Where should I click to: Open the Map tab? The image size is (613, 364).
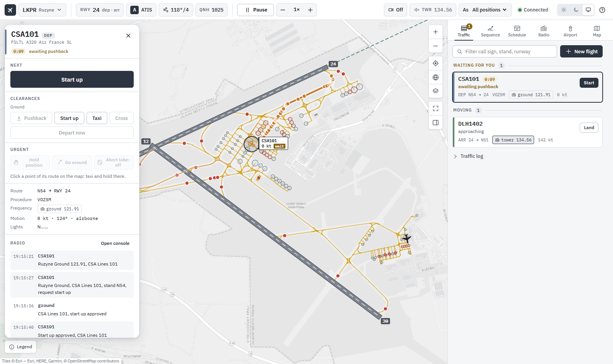click(597, 31)
